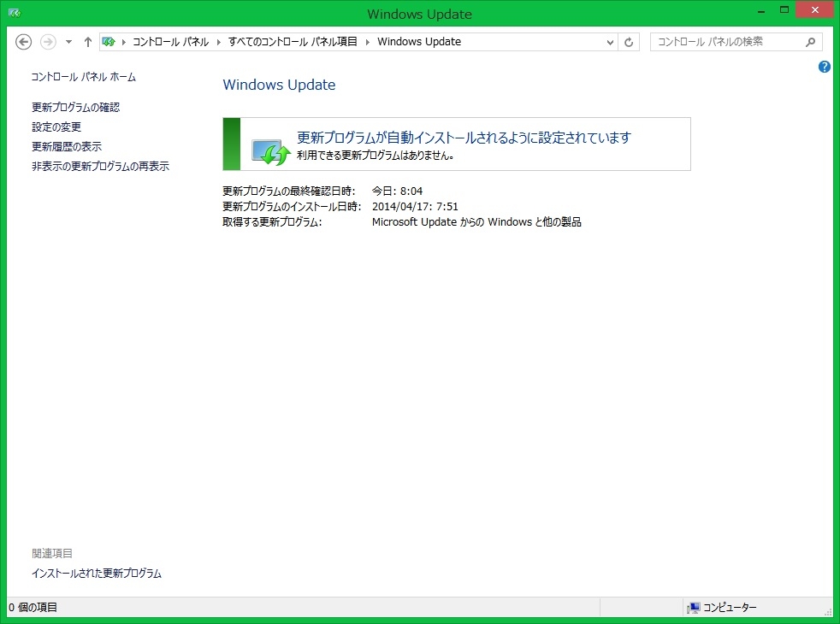Maximize the Windows Update window
Image resolution: width=840 pixels, height=624 pixels.
coord(784,10)
